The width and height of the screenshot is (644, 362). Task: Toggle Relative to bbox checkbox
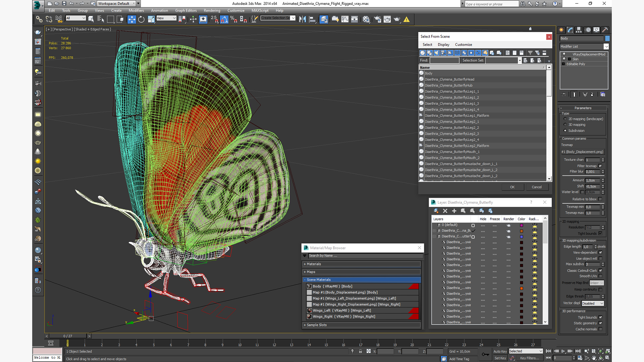pos(600,199)
